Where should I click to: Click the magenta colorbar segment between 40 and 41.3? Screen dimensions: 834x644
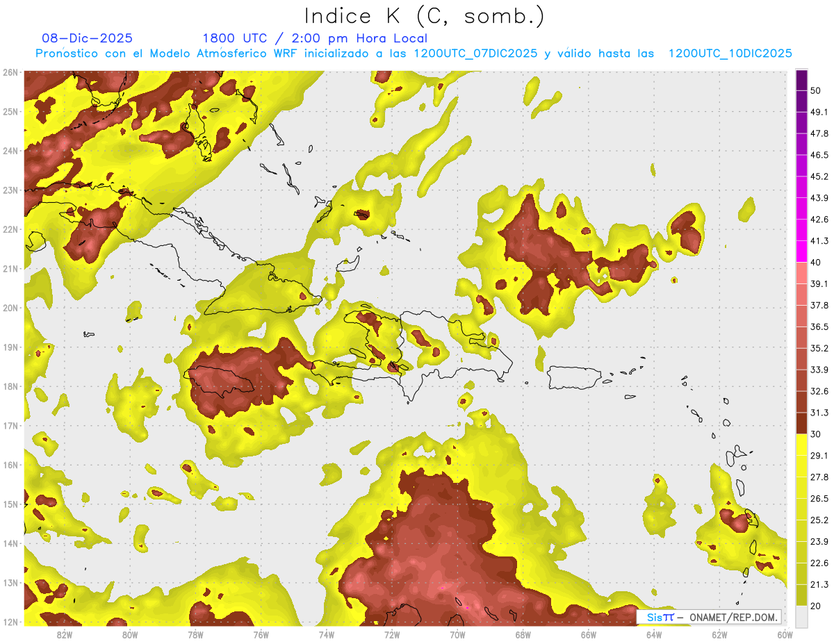[801, 251]
